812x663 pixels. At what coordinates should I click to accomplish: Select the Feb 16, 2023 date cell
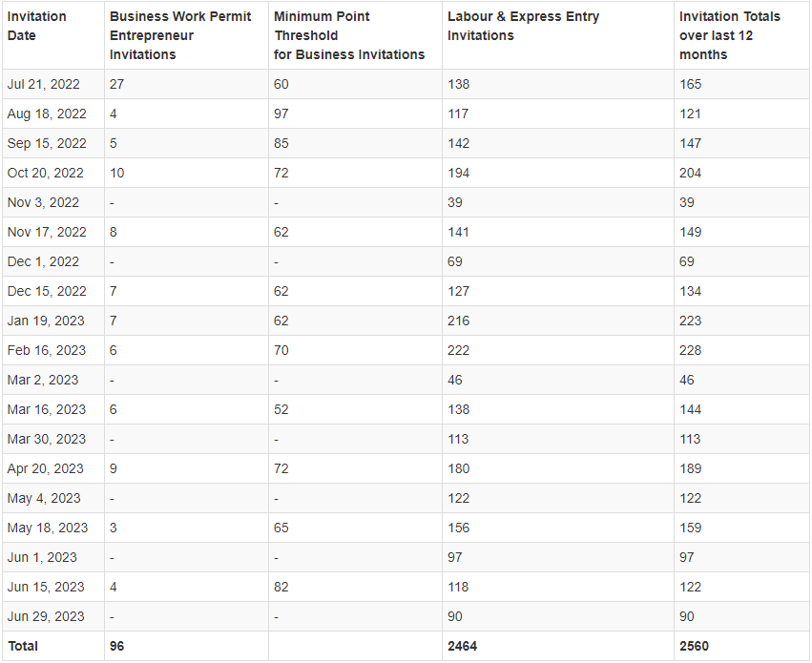coord(46,350)
